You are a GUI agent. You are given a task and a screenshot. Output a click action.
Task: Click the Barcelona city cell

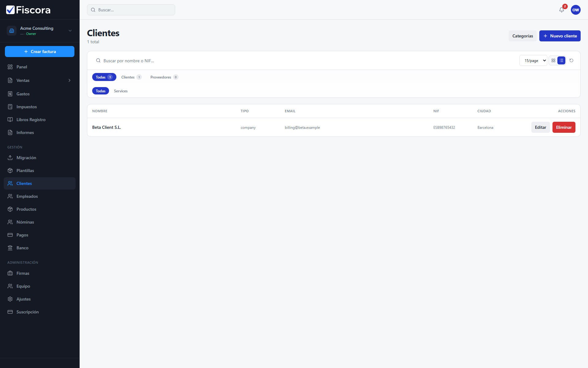(485, 128)
